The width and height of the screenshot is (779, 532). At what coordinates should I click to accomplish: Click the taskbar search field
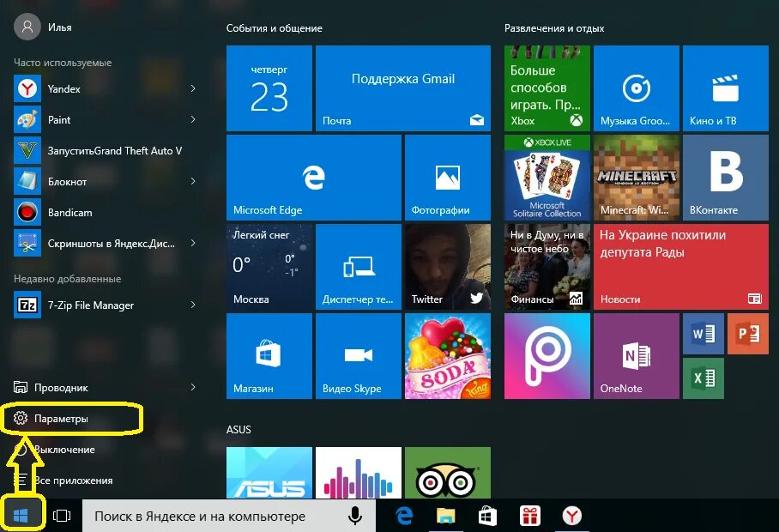[228, 516]
